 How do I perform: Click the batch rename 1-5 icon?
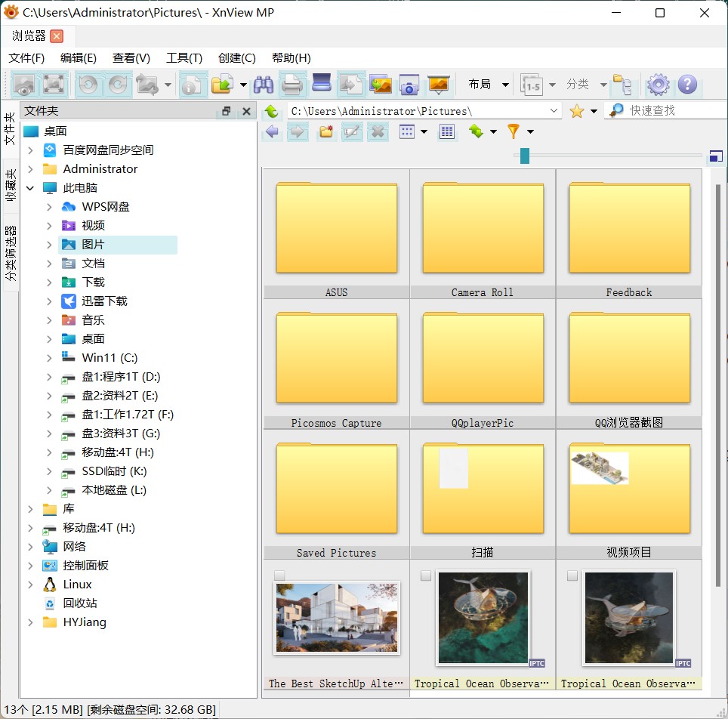(532, 85)
